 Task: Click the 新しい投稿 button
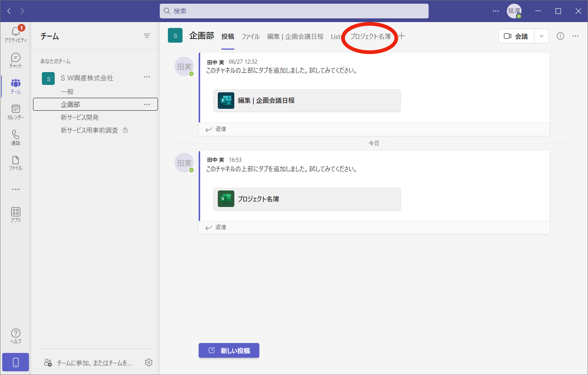(x=229, y=350)
